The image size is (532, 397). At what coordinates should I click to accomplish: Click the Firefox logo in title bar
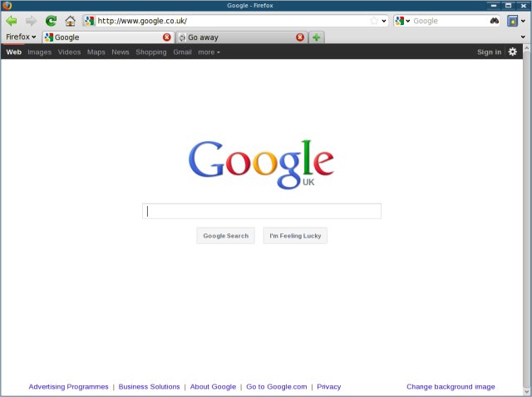(x=7, y=6)
